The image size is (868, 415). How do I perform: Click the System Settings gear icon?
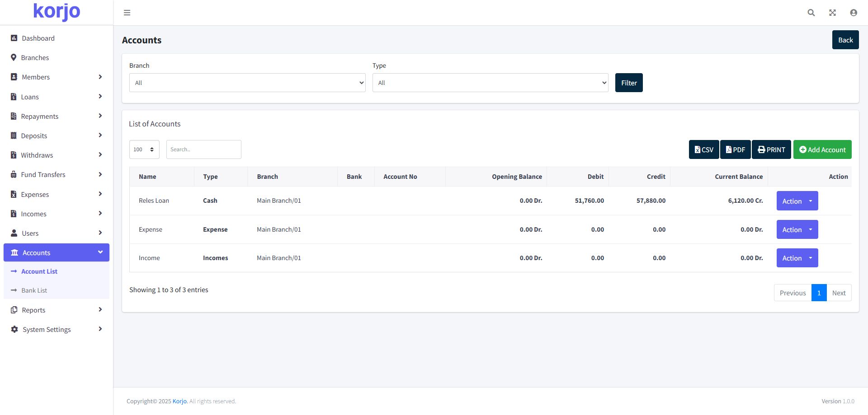[14, 330]
